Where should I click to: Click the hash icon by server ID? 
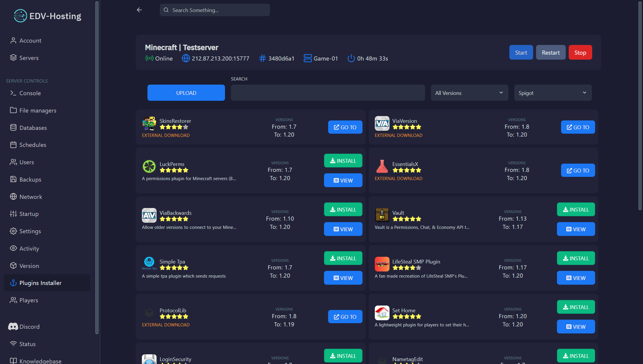pos(263,58)
